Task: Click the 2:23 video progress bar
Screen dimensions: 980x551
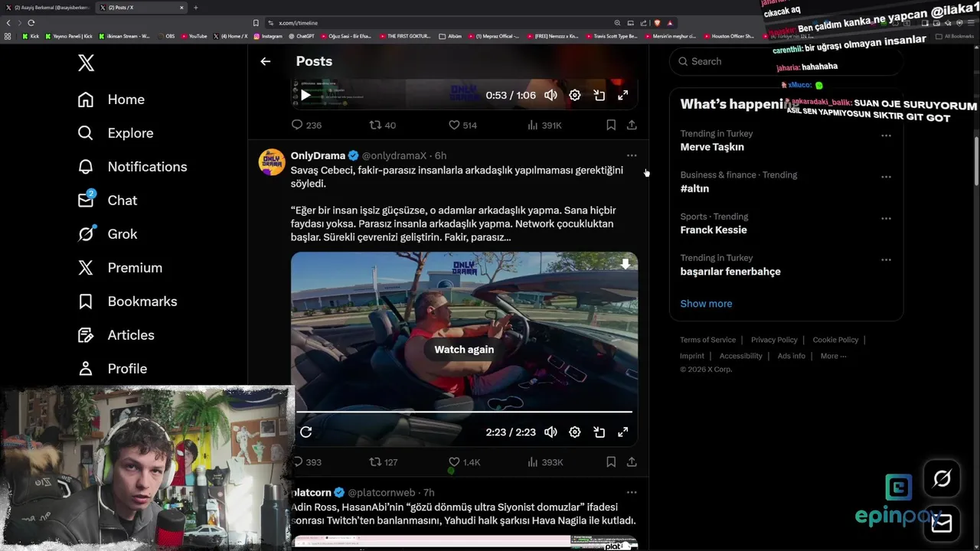Action: [464, 412]
